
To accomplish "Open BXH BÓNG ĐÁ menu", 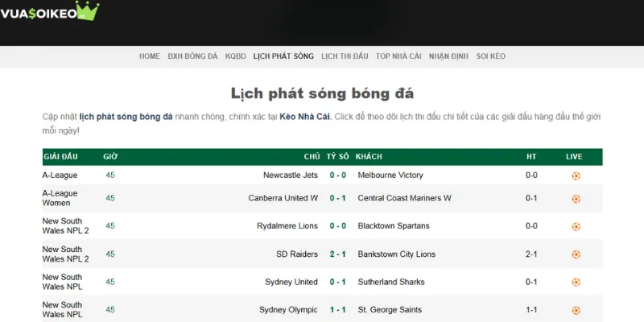I will 193,56.
